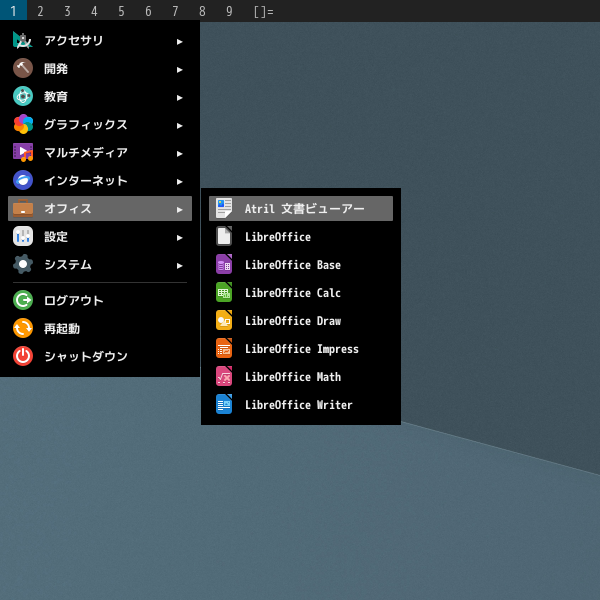
Task: Click the orange LibreOffice Impress icon
Action: (x=224, y=348)
